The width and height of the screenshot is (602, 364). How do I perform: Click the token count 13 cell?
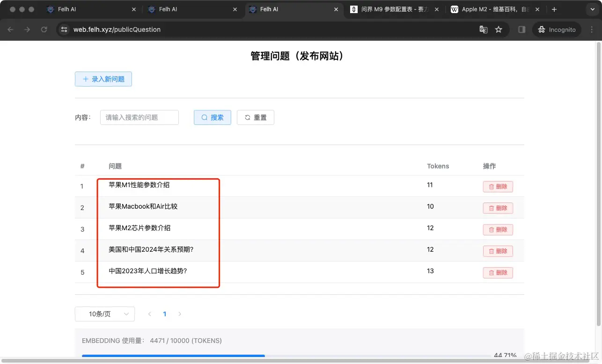pyautogui.click(x=431, y=271)
